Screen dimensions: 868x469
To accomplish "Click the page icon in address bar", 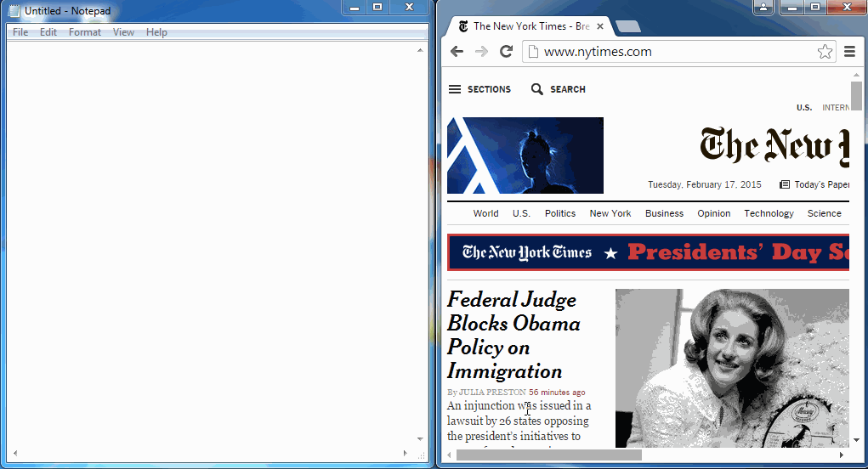I will coord(533,52).
